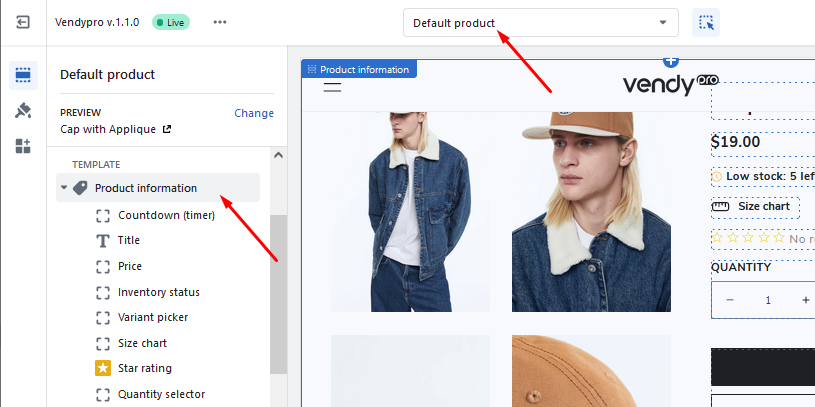Click the vendy pro logo in preview
This screenshot has height=407, width=815.
[671, 84]
